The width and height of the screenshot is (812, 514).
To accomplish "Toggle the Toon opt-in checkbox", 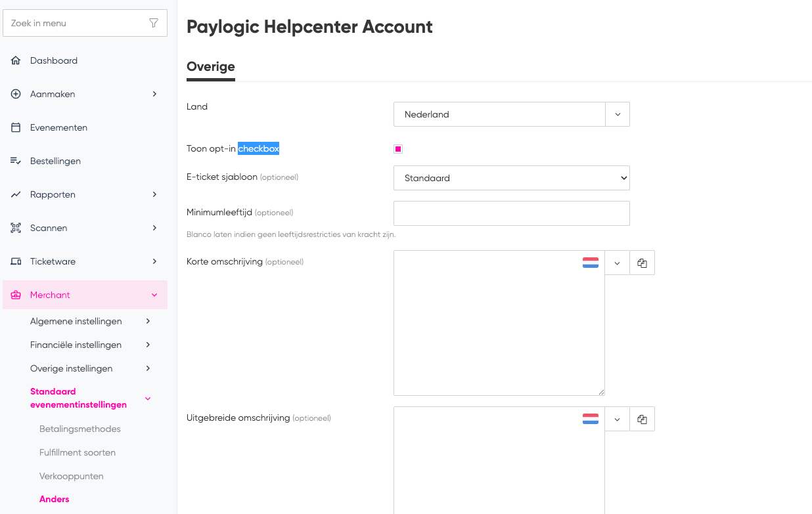I will (398, 149).
